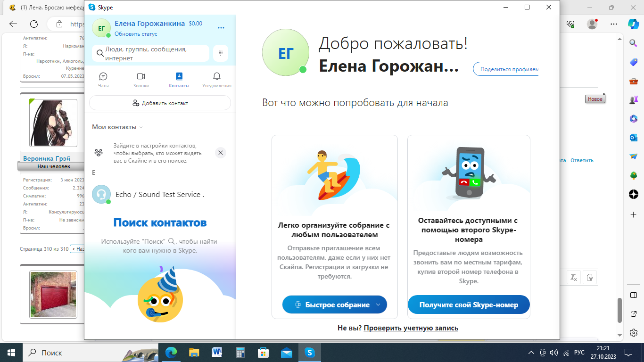Open Microsoft Edge from the taskbar
Viewport: 644px width, 362px height.
click(x=171, y=353)
